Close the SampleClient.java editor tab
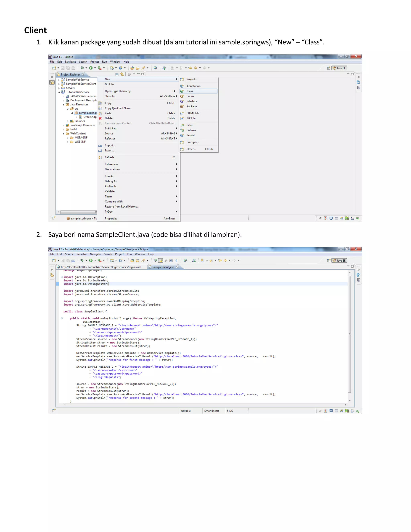Viewport: 411px width, 532px height. (x=177, y=267)
